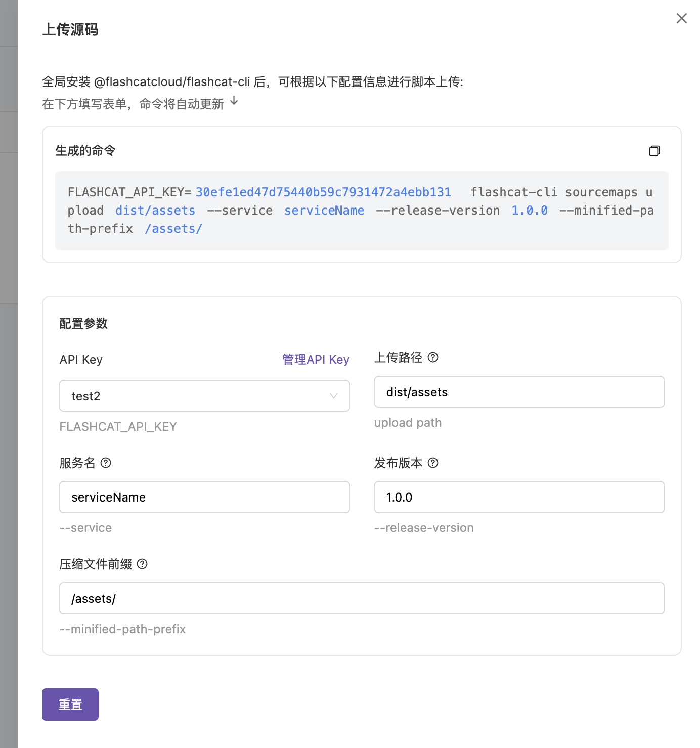Click the 服务名 input with serviceName

pos(204,497)
